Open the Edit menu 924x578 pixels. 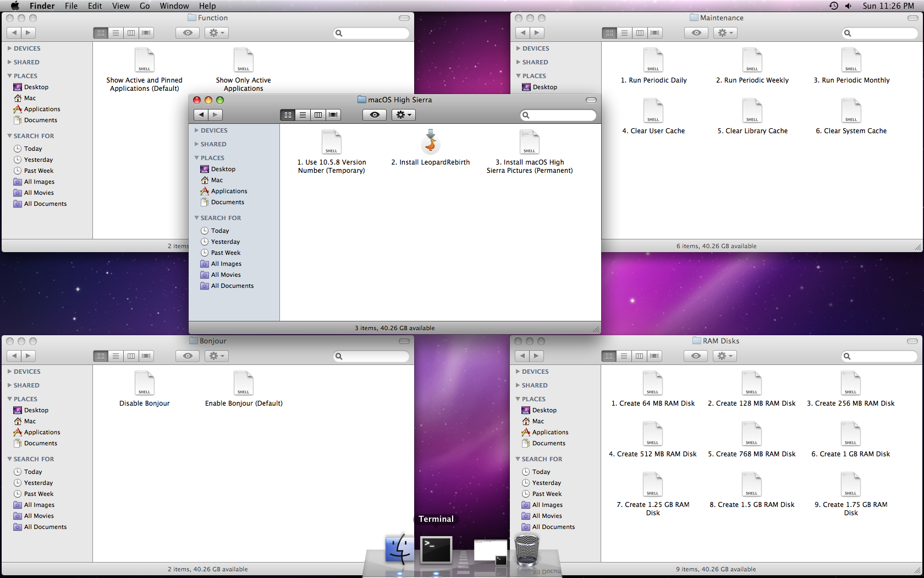(95, 6)
